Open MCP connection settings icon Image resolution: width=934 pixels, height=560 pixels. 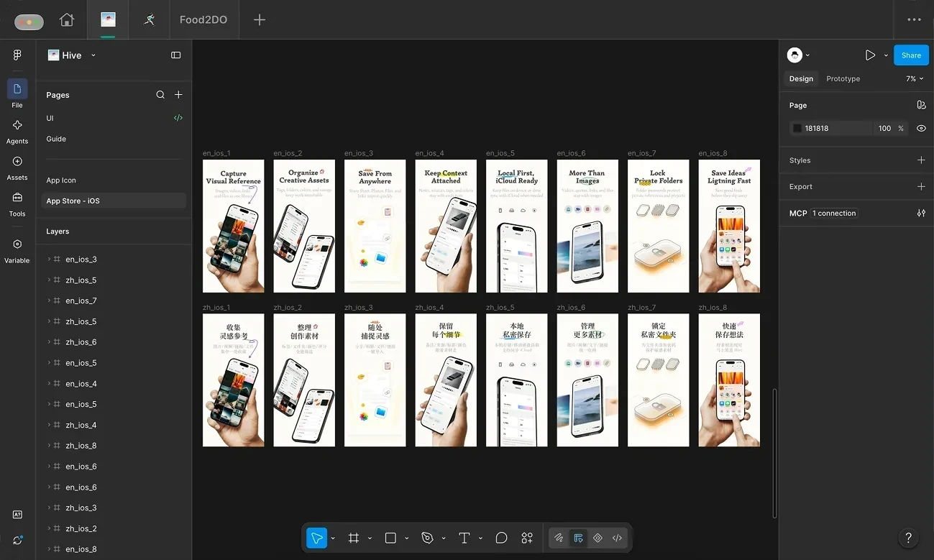(x=921, y=214)
